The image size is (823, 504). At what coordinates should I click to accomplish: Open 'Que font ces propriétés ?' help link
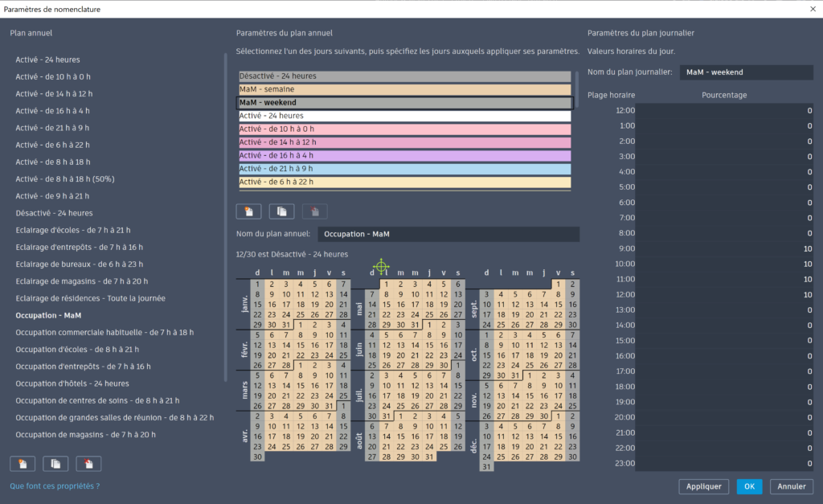tap(55, 486)
